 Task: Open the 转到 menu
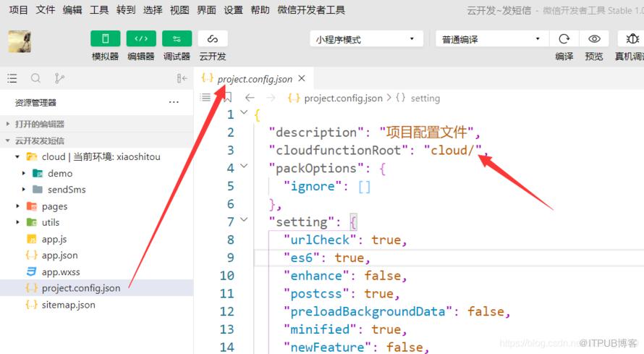pyautogui.click(x=126, y=10)
